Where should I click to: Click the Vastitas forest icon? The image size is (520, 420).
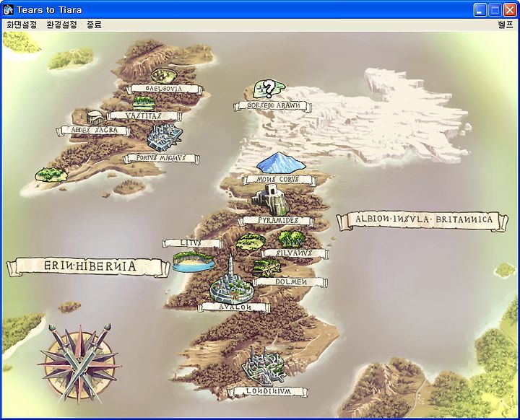[x=144, y=102]
